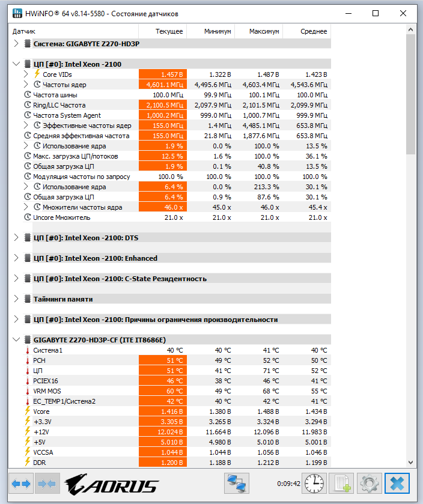Image resolution: width=423 pixels, height=504 pixels.
Task: Click the AORUS logo
Action: (x=111, y=484)
